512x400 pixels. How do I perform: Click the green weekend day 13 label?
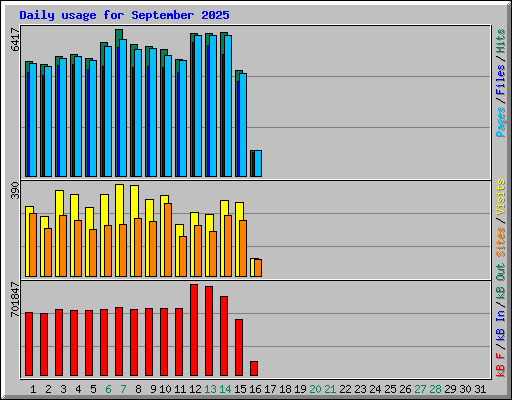210,389
